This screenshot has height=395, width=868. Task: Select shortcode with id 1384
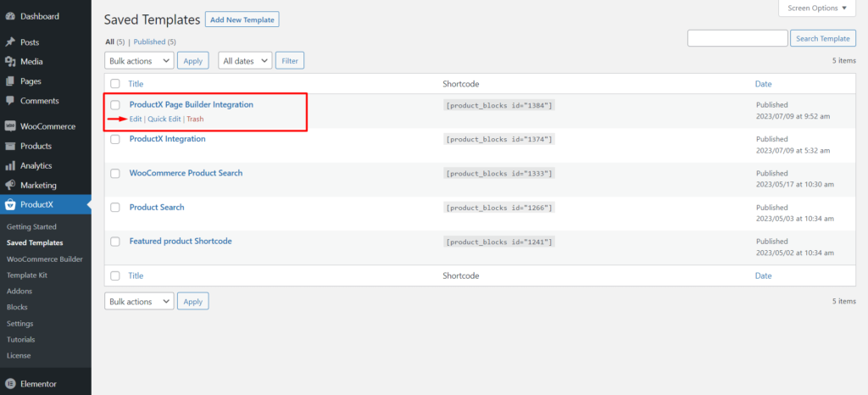coord(498,105)
